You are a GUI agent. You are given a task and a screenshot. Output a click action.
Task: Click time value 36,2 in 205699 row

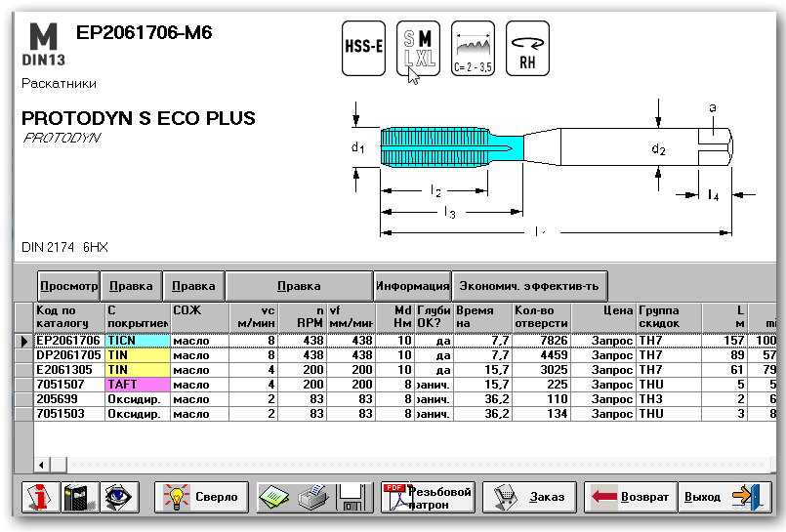click(482, 399)
